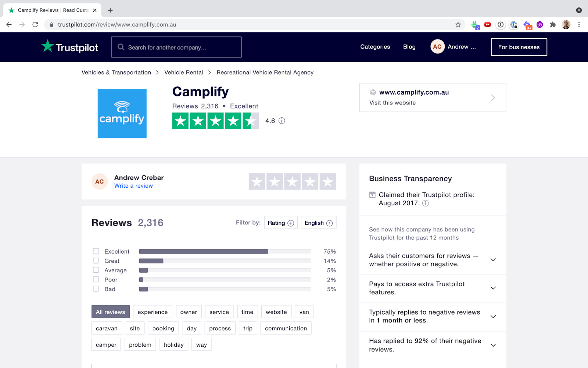The height and width of the screenshot is (368, 588).
Task: Check the Bad rating filter
Action: tap(96, 289)
